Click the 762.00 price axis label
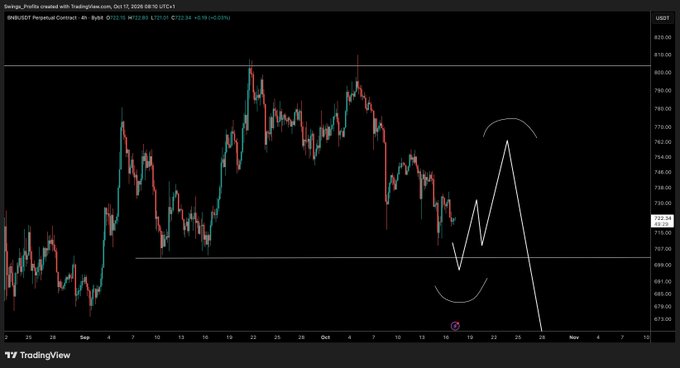This screenshot has width=680, height=368. pos(662,142)
